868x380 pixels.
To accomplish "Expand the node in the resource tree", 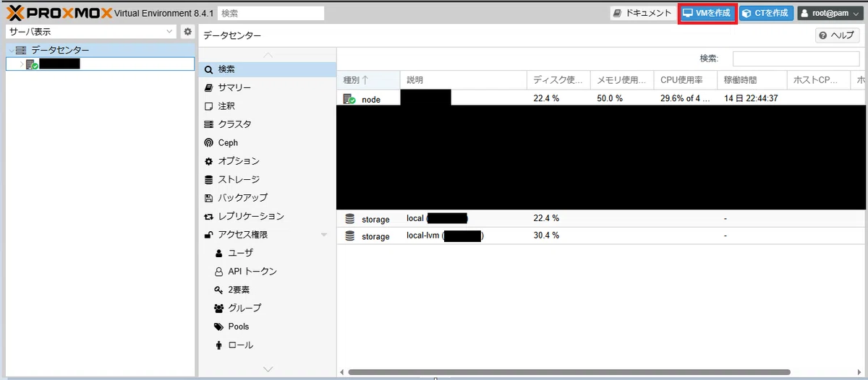I will [x=21, y=64].
